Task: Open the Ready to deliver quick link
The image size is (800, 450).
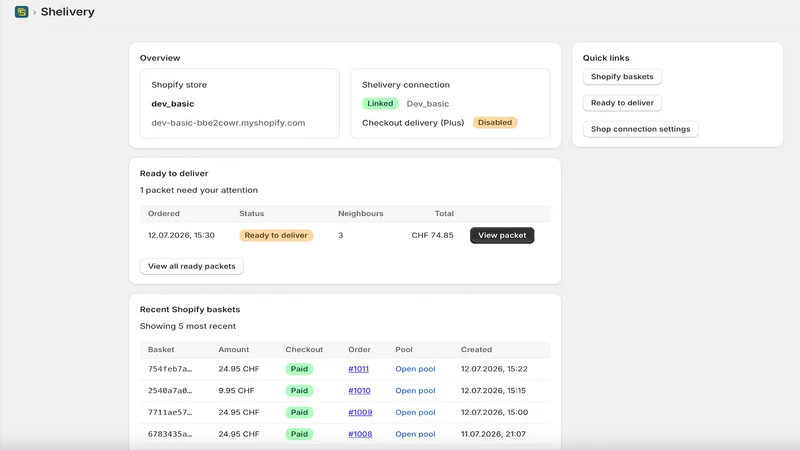Action: (622, 103)
